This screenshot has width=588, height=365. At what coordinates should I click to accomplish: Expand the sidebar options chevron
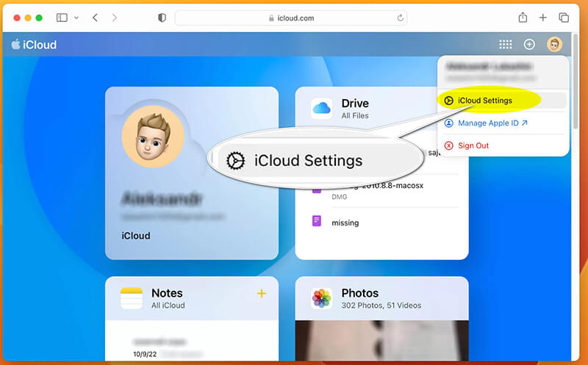pyautogui.click(x=76, y=18)
